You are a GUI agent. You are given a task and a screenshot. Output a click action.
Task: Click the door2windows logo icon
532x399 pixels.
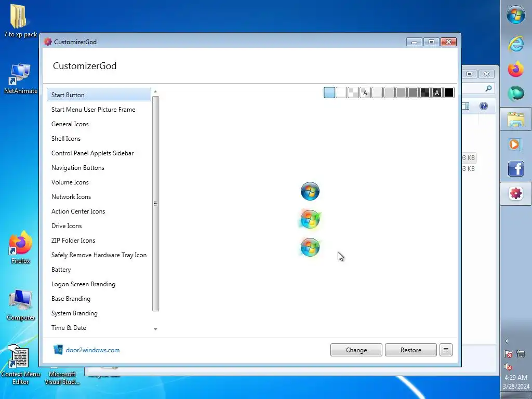click(x=58, y=350)
